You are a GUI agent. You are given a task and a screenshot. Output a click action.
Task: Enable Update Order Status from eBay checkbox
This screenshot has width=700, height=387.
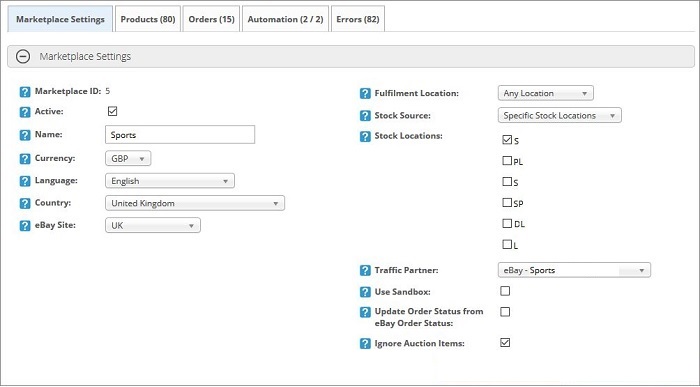(505, 312)
